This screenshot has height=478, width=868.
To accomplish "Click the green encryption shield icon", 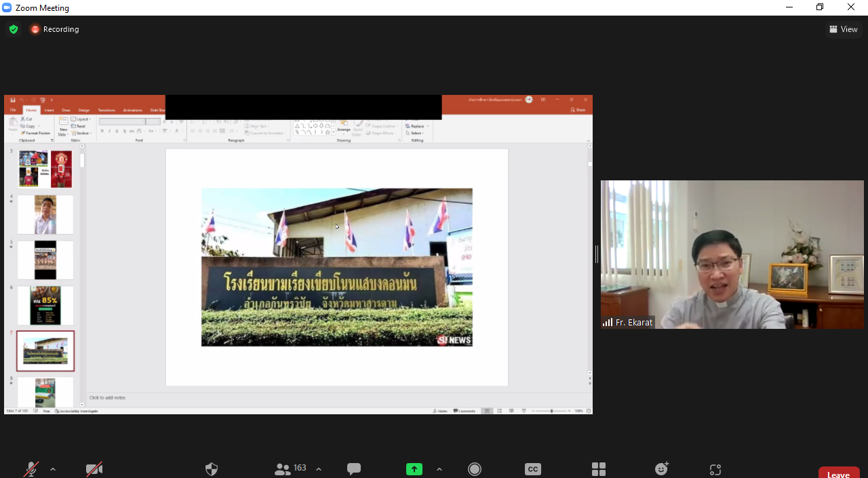I will (14, 29).
